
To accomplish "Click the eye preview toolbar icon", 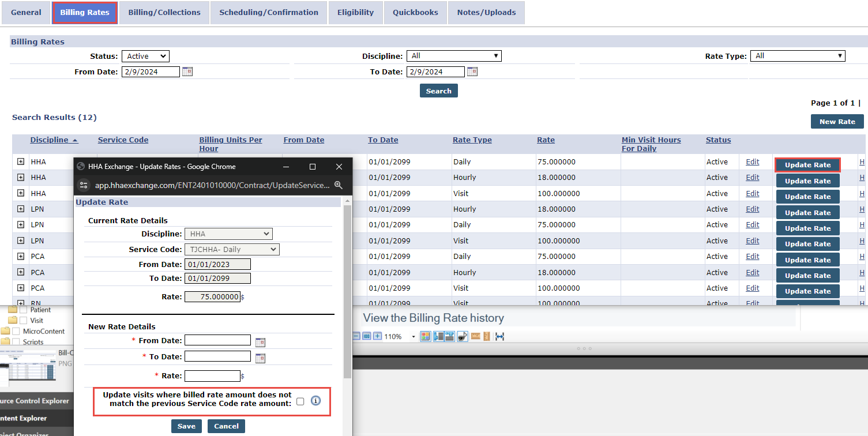I will pos(463,336).
